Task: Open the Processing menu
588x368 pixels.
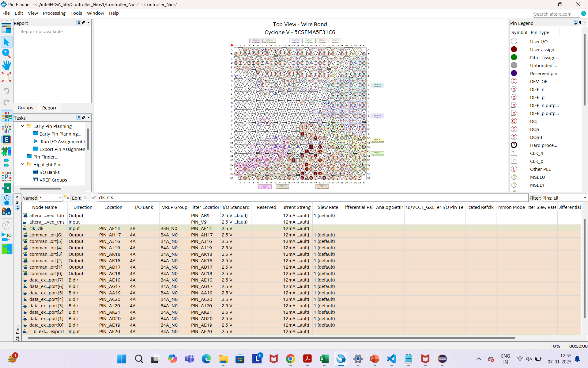Action: pyautogui.click(x=54, y=13)
